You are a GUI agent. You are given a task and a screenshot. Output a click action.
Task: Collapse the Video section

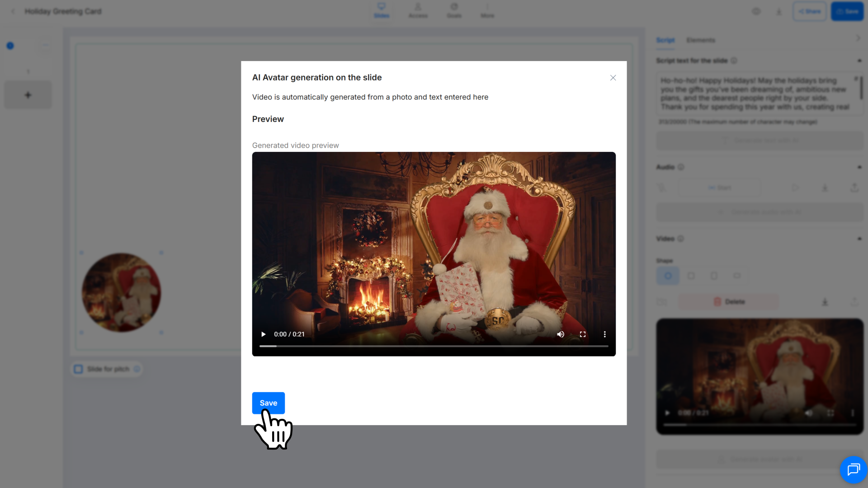pyautogui.click(x=859, y=239)
